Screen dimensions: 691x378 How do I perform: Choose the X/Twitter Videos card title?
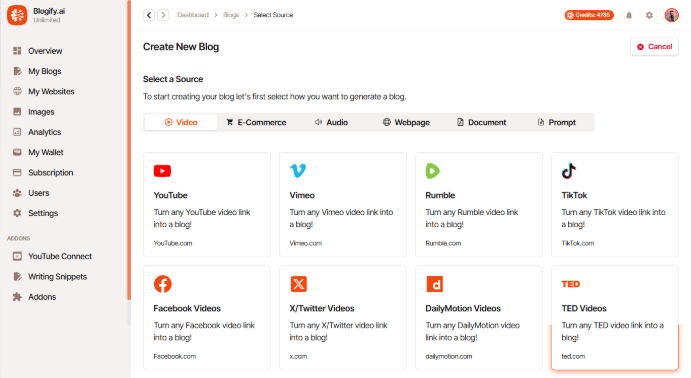[322, 308]
